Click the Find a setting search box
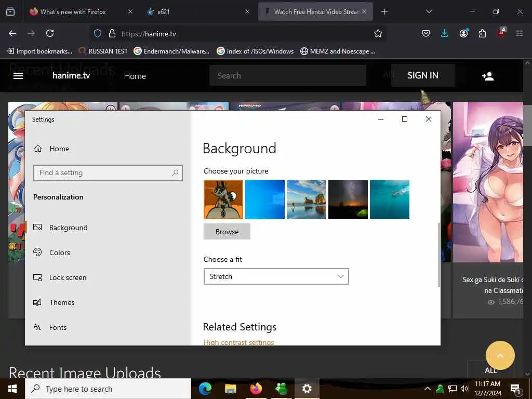532x399 pixels. click(108, 172)
